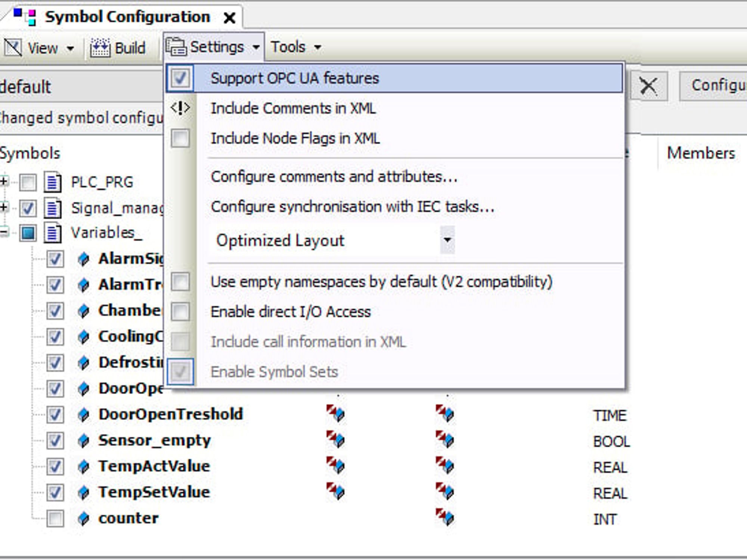Click the BOOL type cell
747x560 pixels.
(x=611, y=442)
